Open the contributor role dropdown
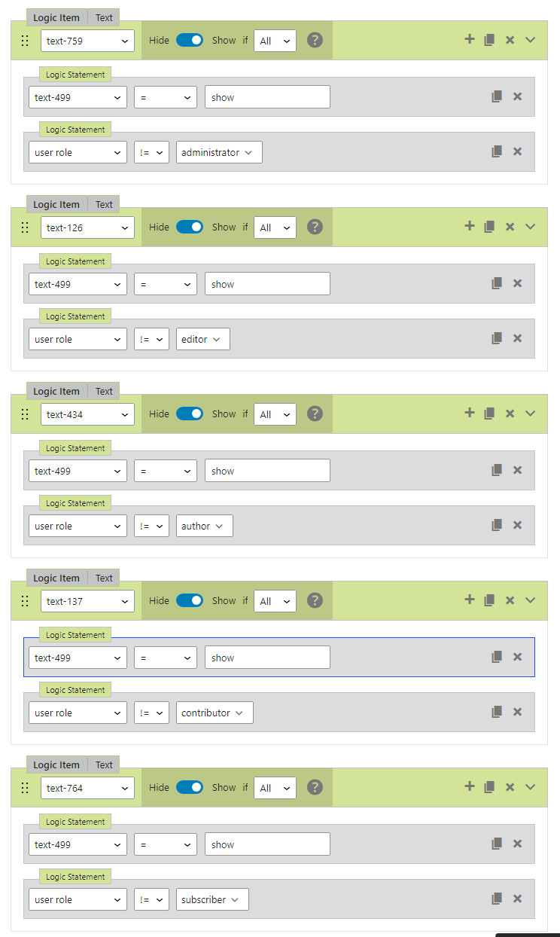The image size is (560, 937). (215, 713)
